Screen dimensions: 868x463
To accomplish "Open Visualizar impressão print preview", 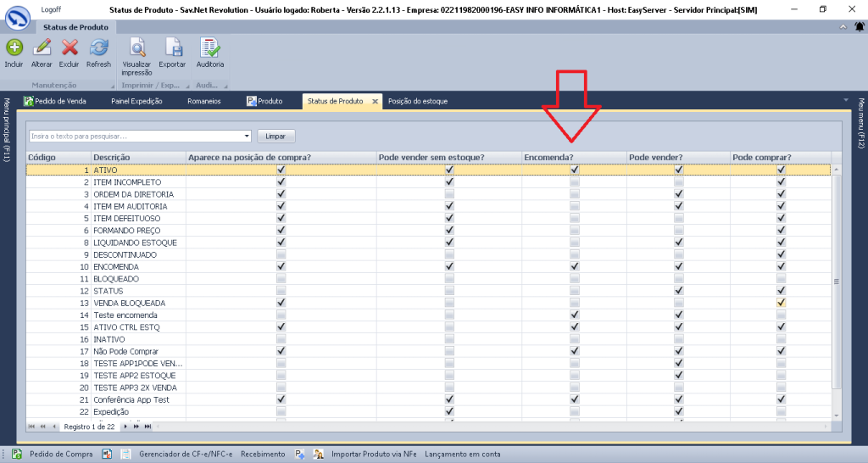I will tap(136, 49).
